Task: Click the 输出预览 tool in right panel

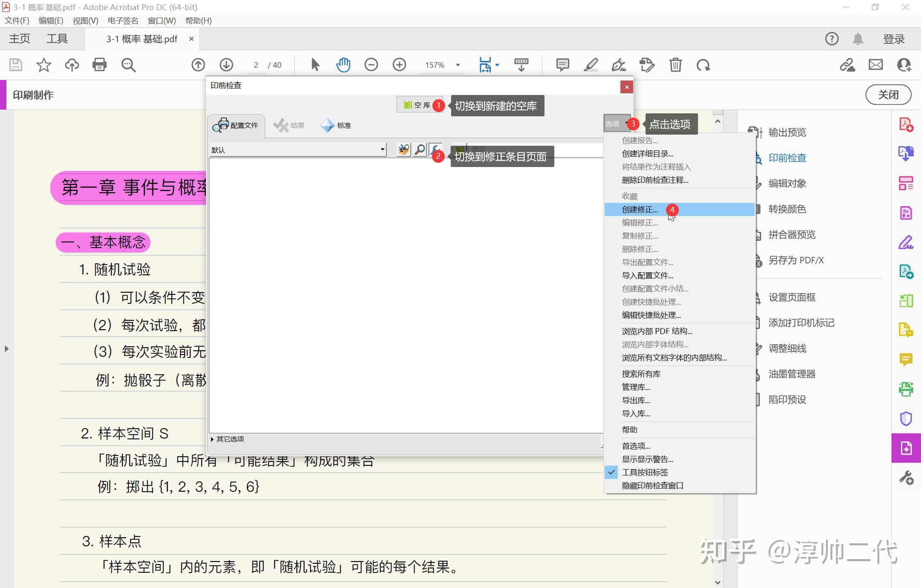Action: pos(787,133)
